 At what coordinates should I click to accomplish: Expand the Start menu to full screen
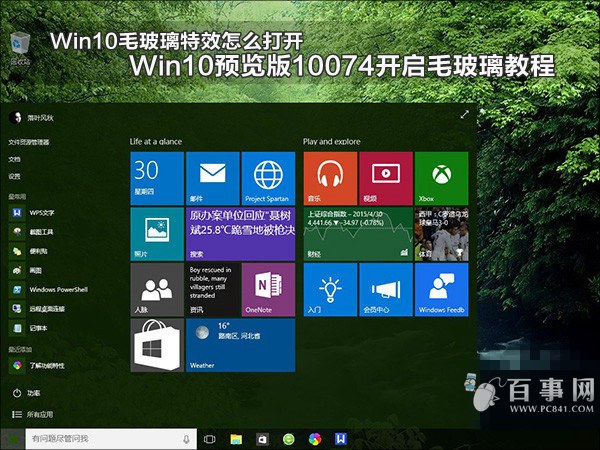pyautogui.click(x=464, y=114)
